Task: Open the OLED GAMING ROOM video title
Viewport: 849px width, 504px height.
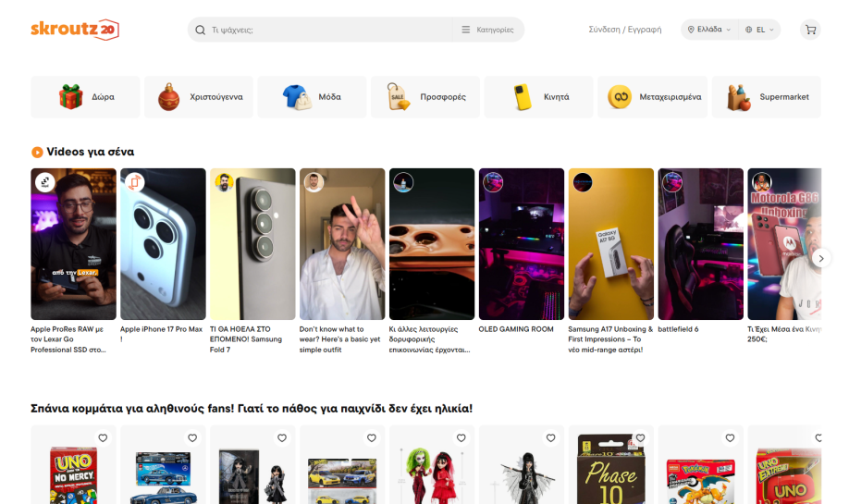Action: pyautogui.click(x=516, y=329)
